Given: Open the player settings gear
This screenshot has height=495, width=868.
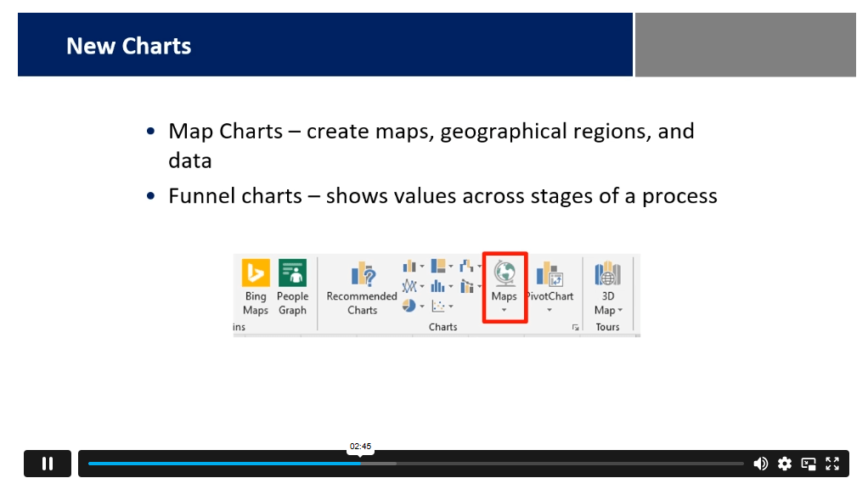Looking at the screenshot, I should (x=785, y=464).
